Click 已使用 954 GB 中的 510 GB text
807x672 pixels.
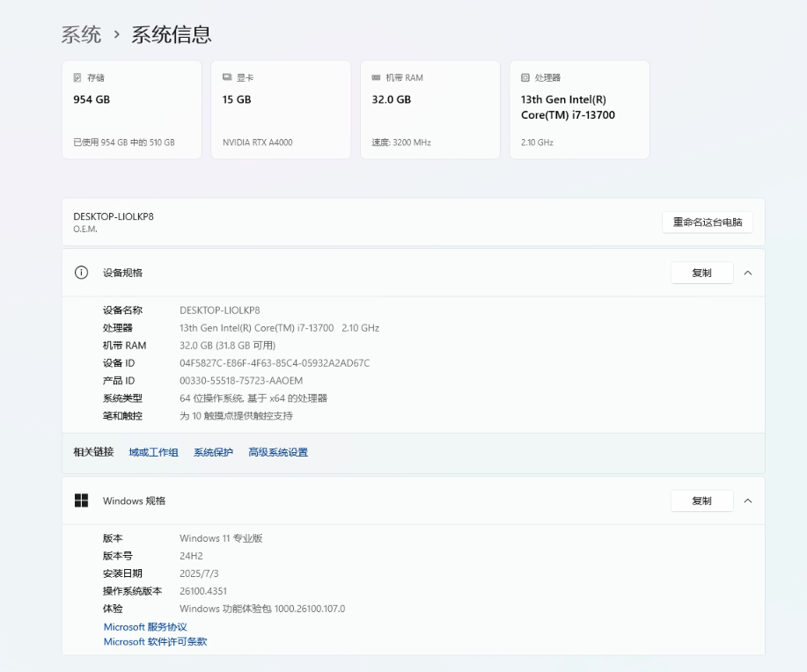coord(124,142)
